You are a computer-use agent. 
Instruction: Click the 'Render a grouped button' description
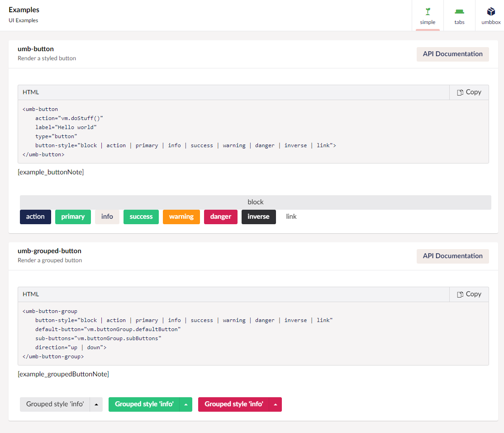(x=50, y=260)
